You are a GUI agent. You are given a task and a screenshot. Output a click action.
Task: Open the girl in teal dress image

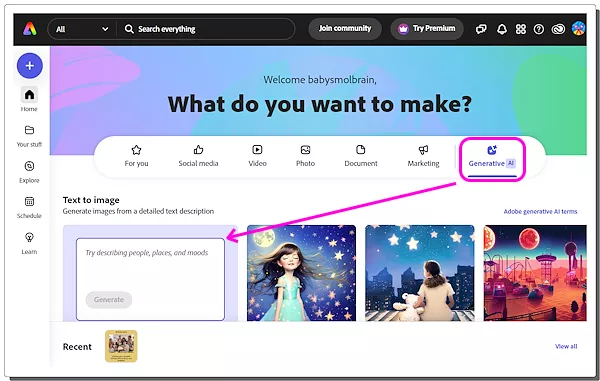(302, 273)
